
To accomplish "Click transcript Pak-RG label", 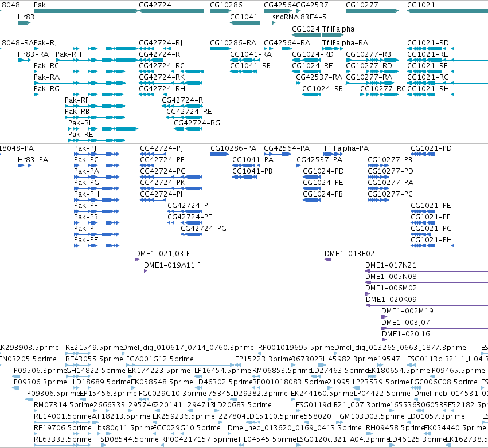I will tap(46, 89).
